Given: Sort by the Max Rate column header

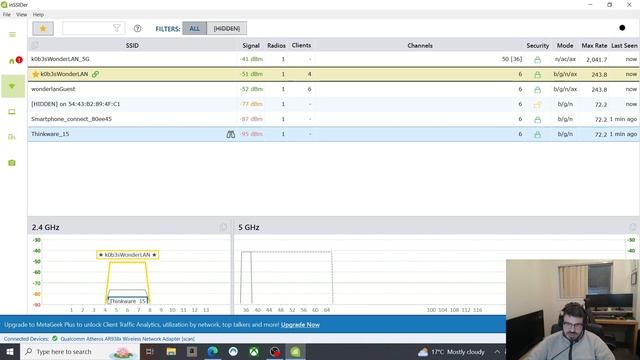Looking at the screenshot, I should (594, 45).
